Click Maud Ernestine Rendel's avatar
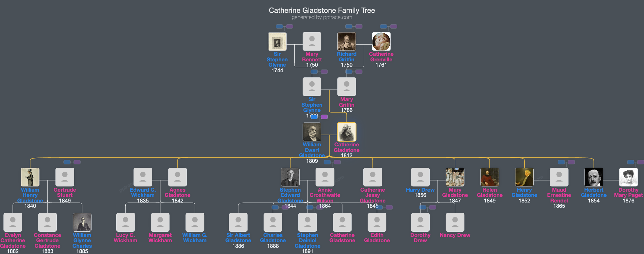Image resolution: width=644 pixels, height=254 pixels. (x=559, y=177)
